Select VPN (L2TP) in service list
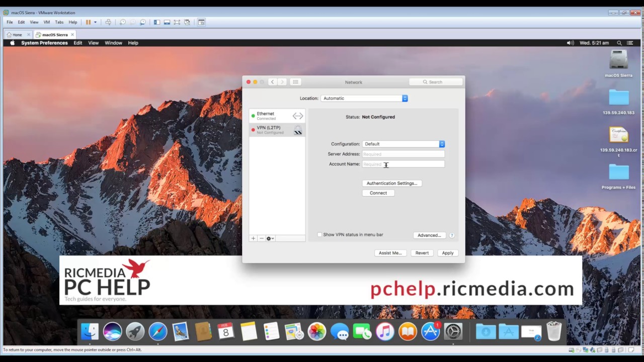The width and height of the screenshot is (644, 362). 277,130
